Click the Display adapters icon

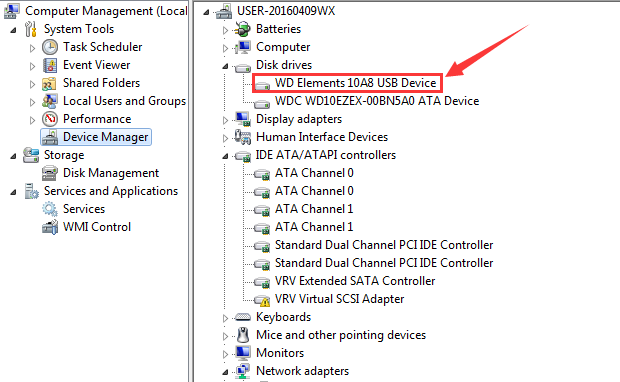coord(242,119)
